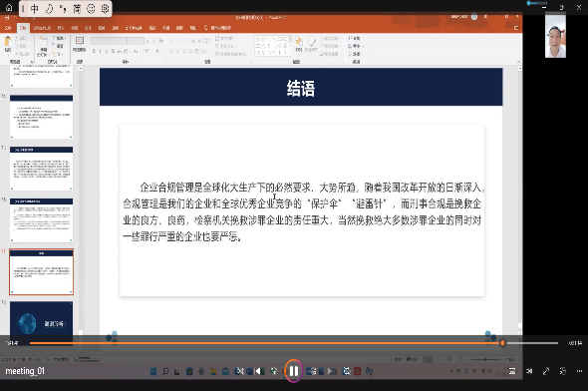
Task: Enter fullscreen with the expand arrows icon
Action: [546, 371]
